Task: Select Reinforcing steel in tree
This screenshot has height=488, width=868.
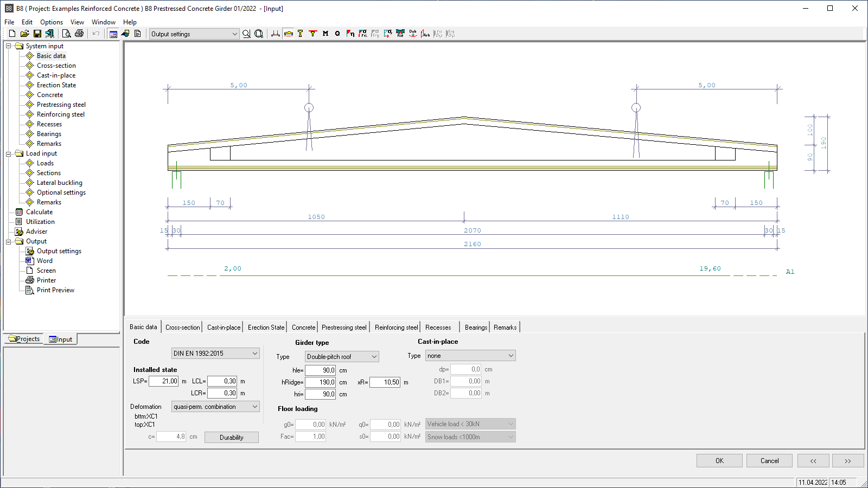Action: pos(60,114)
